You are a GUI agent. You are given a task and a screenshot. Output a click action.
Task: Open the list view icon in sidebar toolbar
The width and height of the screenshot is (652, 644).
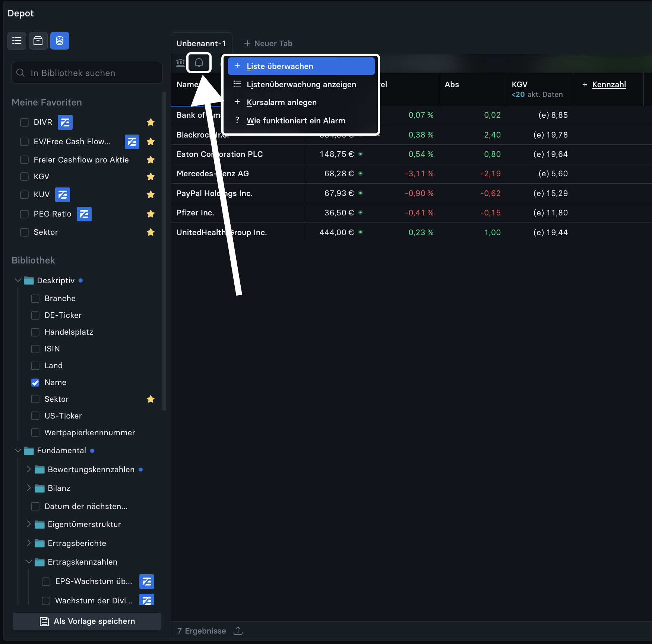pyautogui.click(x=17, y=41)
